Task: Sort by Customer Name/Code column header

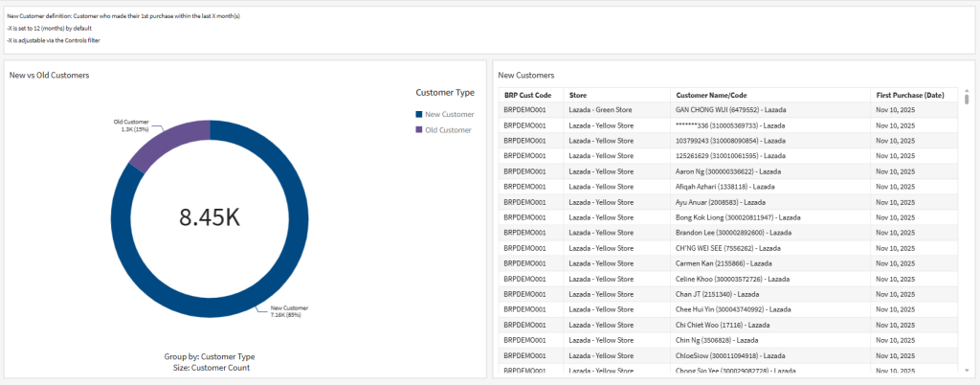Action: (x=711, y=95)
